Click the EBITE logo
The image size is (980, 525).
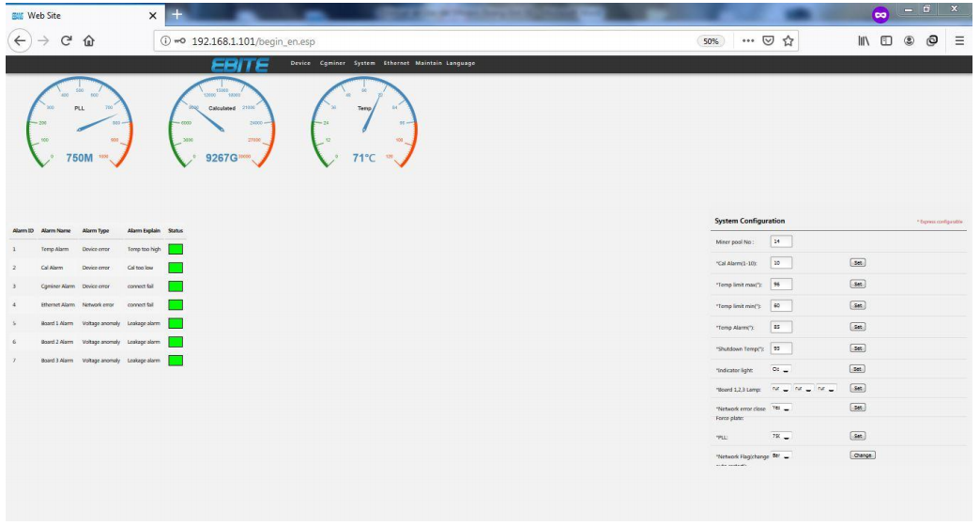click(x=239, y=64)
